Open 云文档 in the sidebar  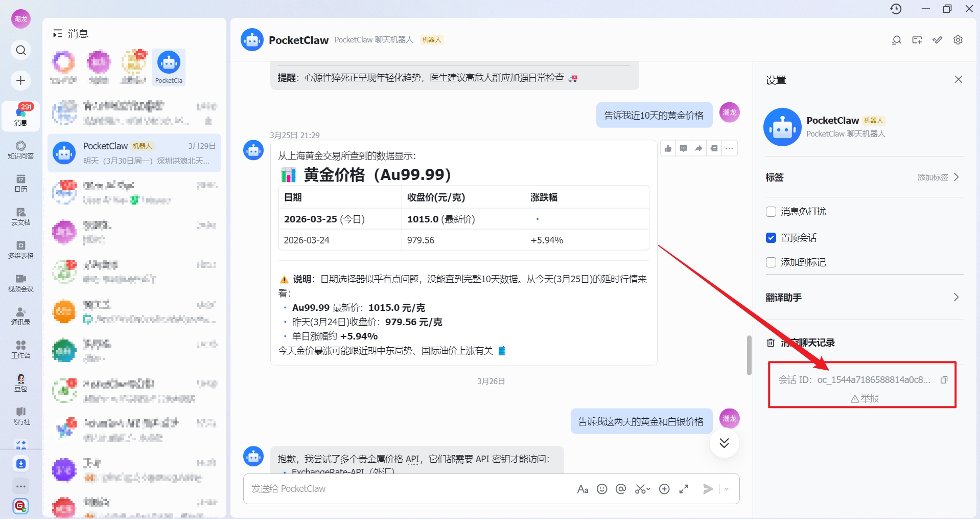(21, 216)
